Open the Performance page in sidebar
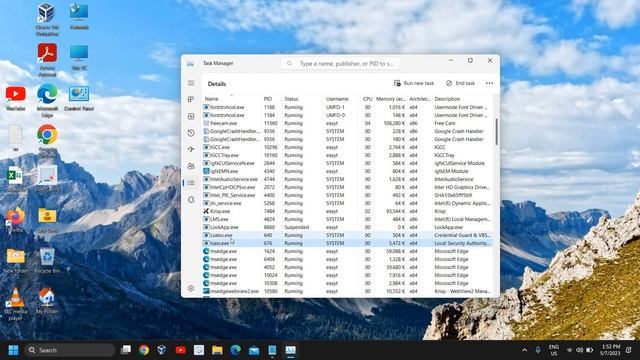Image resolution: width=640 pixels, height=360 pixels. (x=191, y=116)
